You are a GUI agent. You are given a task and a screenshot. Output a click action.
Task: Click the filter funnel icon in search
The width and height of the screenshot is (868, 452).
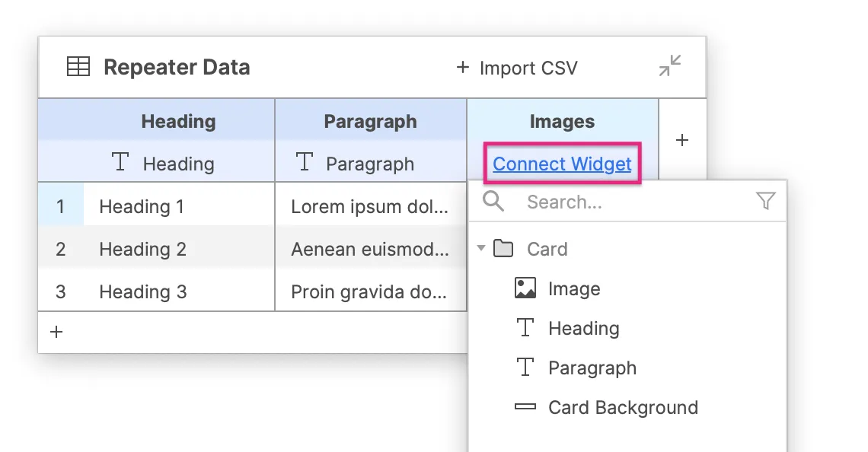click(765, 202)
